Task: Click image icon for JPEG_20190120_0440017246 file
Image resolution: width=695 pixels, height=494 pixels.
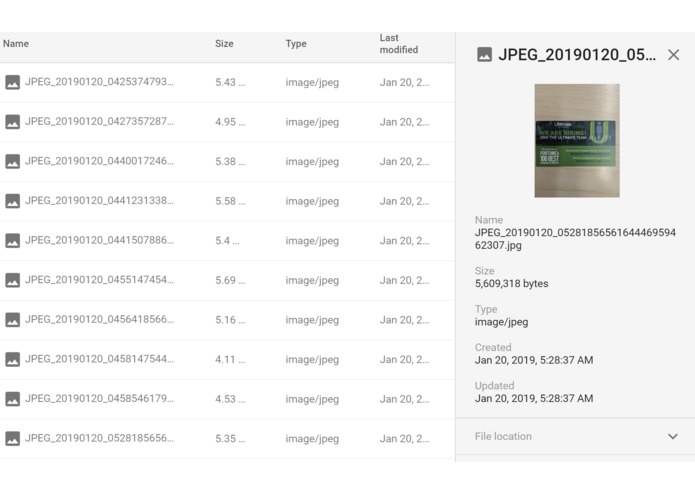Action: 12,161
